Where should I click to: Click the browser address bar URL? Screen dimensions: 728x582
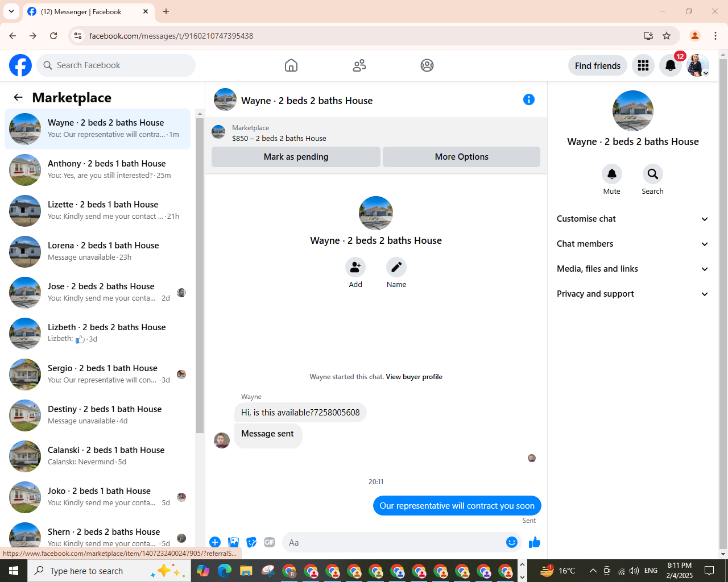click(171, 36)
